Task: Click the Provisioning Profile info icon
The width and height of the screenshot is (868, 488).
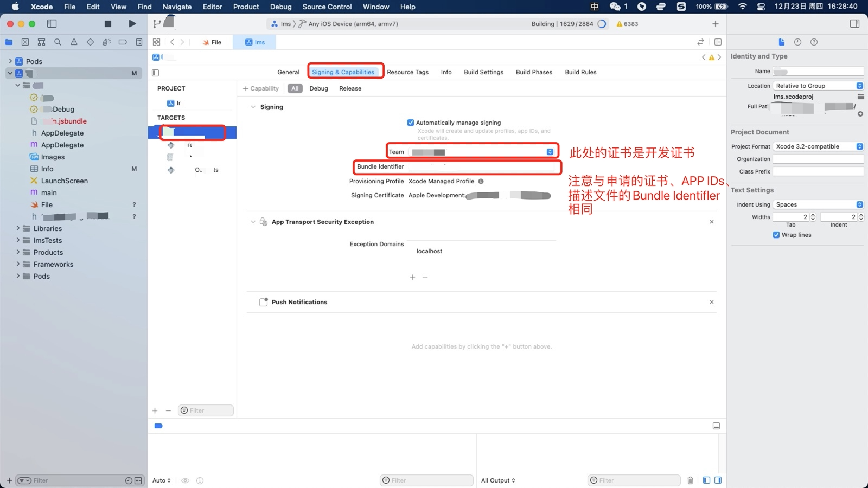Action: tap(481, 181)
